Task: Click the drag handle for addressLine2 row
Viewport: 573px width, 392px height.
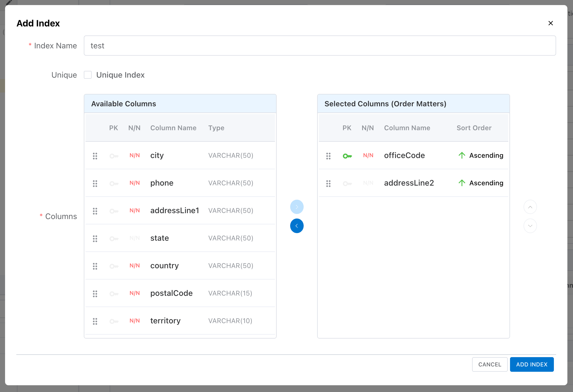Action: [x=328, y=183]
